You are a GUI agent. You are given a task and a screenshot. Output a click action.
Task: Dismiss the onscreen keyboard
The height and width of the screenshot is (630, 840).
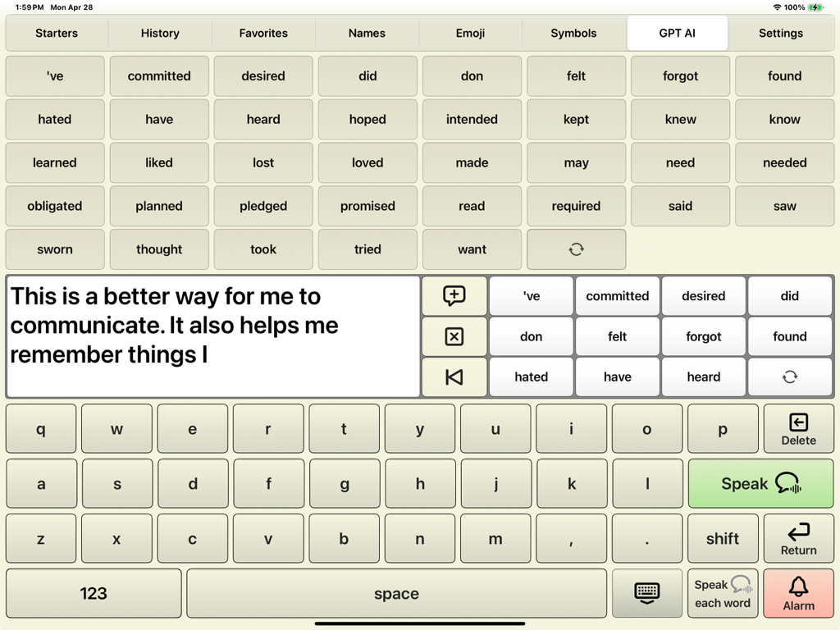[x=646, y=593]
